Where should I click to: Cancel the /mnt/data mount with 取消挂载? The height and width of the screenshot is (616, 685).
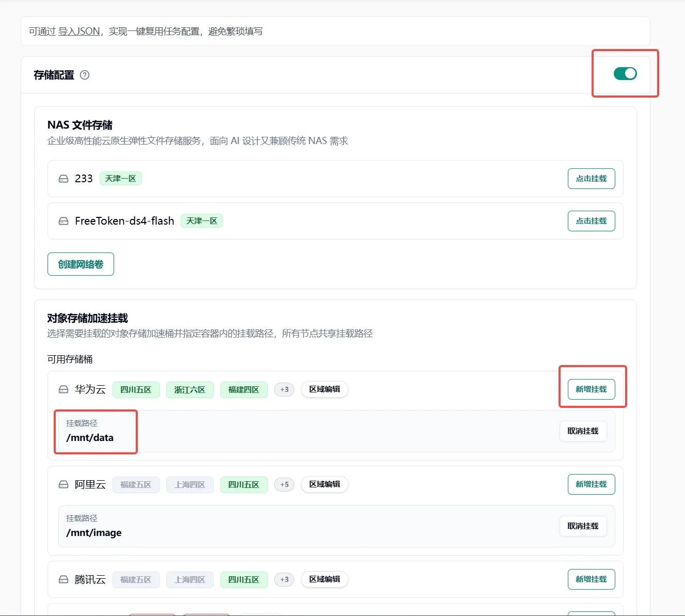click(x=583, y=431)
